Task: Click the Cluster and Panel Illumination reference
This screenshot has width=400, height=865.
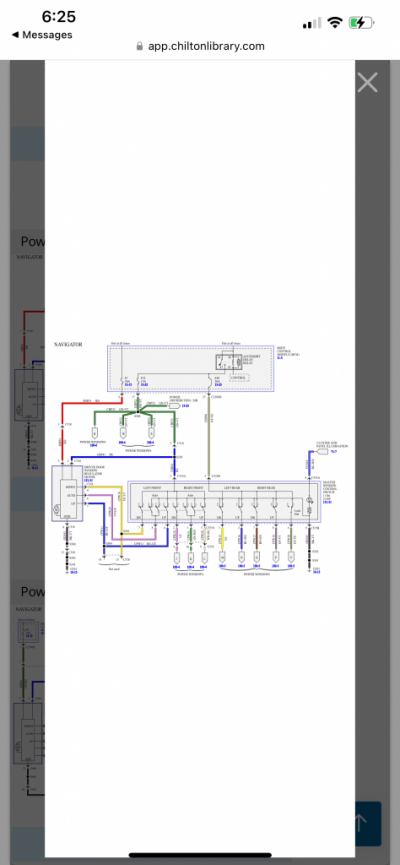Action: point(327,447)
